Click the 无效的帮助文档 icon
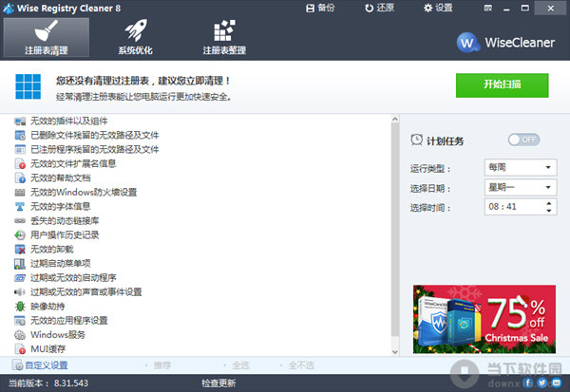 pos(20,178)
